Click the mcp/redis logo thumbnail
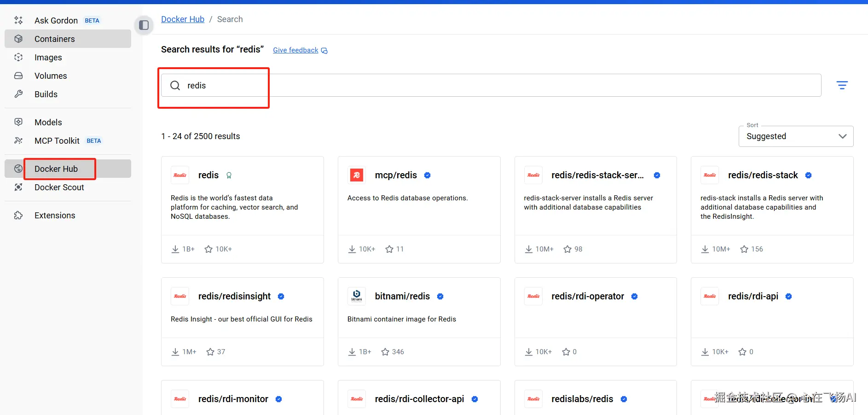This screenshot has width=868, height=415. pyautogui.click(x=357, y=175)
